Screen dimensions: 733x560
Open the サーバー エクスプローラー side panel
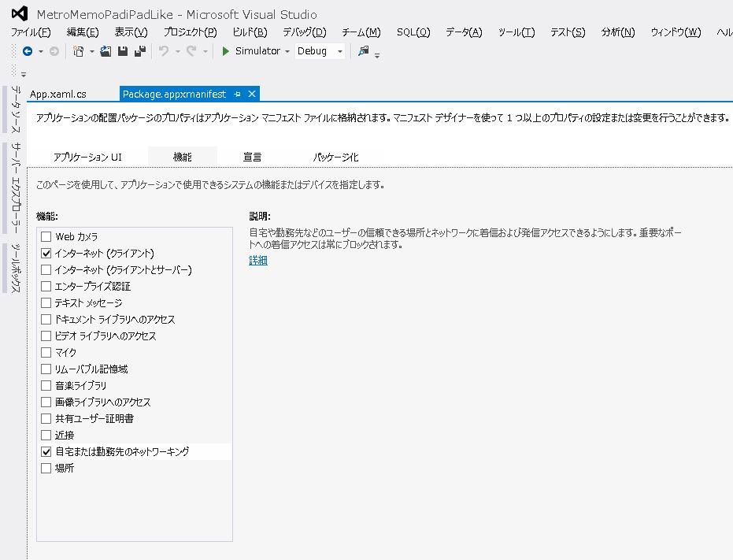click(15, 189)
